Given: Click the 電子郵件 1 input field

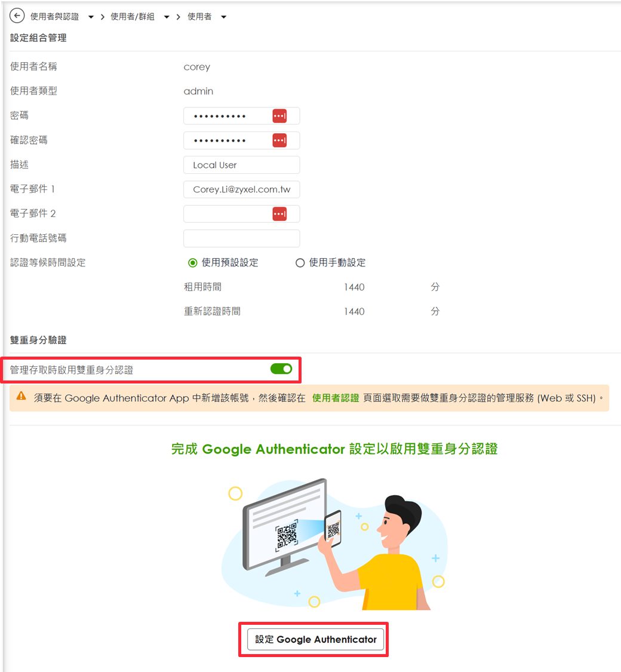Looking at the screenshot, I should tap(242, 189).
